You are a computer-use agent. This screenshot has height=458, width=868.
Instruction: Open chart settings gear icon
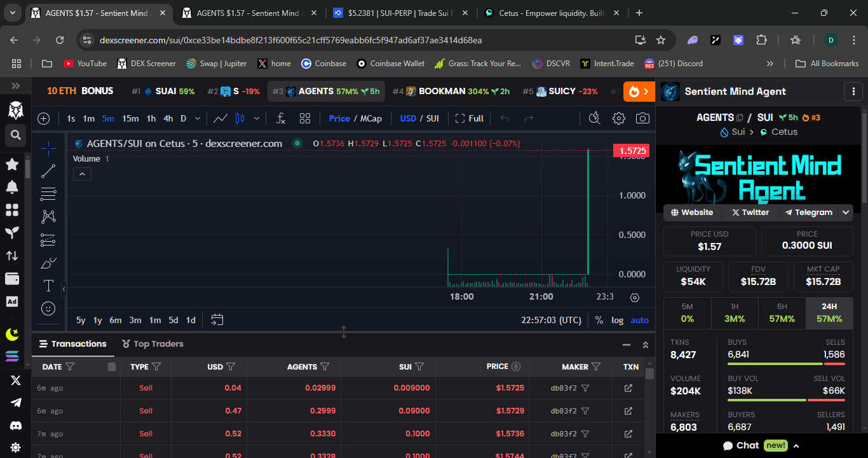618,118
